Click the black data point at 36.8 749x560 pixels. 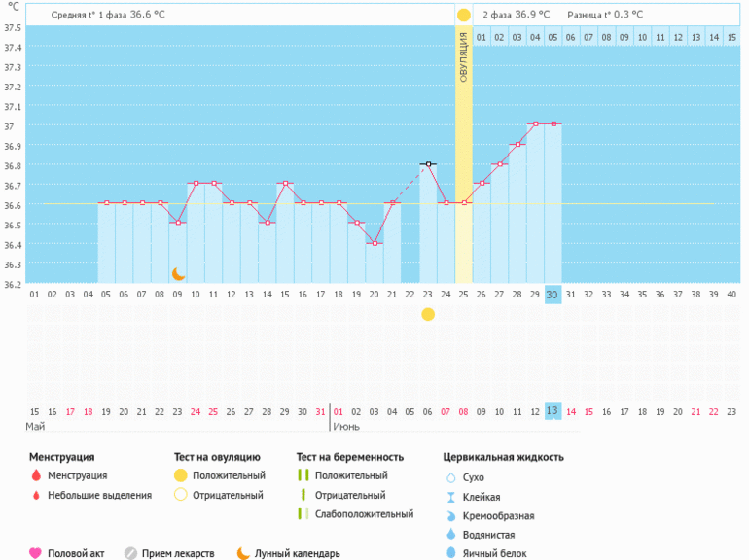[x=428, y=164]
